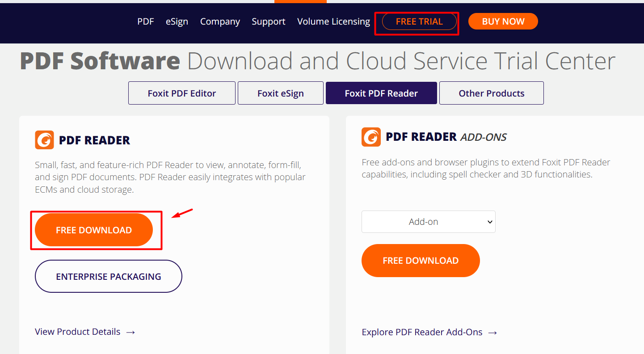Click the description 'Small, fast, and feature-rich PDF Reader'
This screenshot has width=644, height=354.
170,177
